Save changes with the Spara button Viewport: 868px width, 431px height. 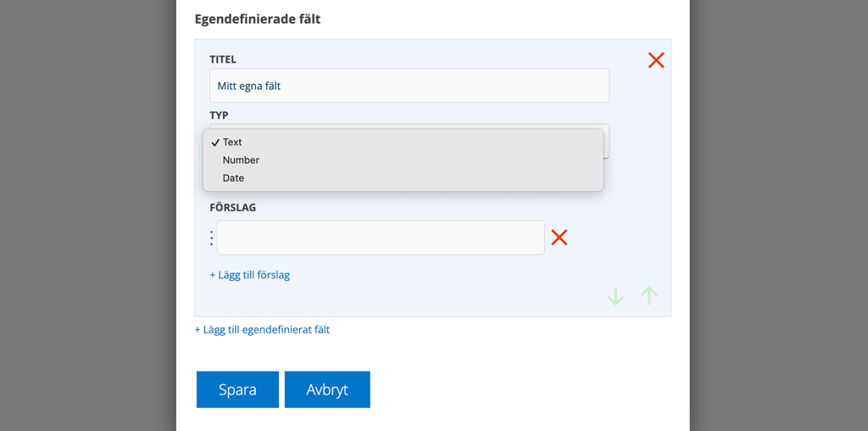(237, 389)
